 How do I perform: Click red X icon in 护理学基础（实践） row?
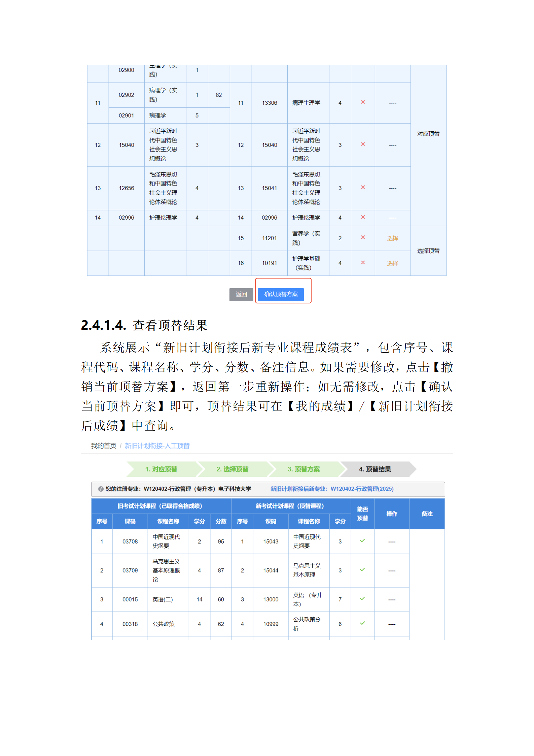[363, 263]
